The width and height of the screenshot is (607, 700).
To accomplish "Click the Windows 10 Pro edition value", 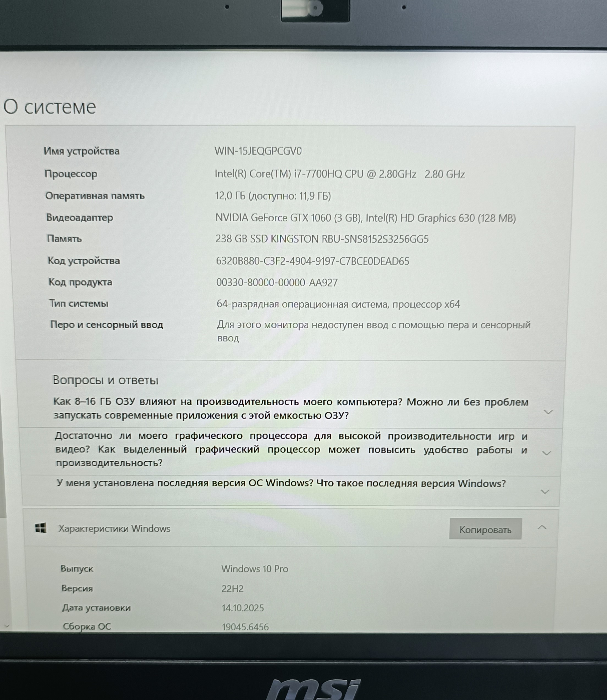I will tap(255, 569).
